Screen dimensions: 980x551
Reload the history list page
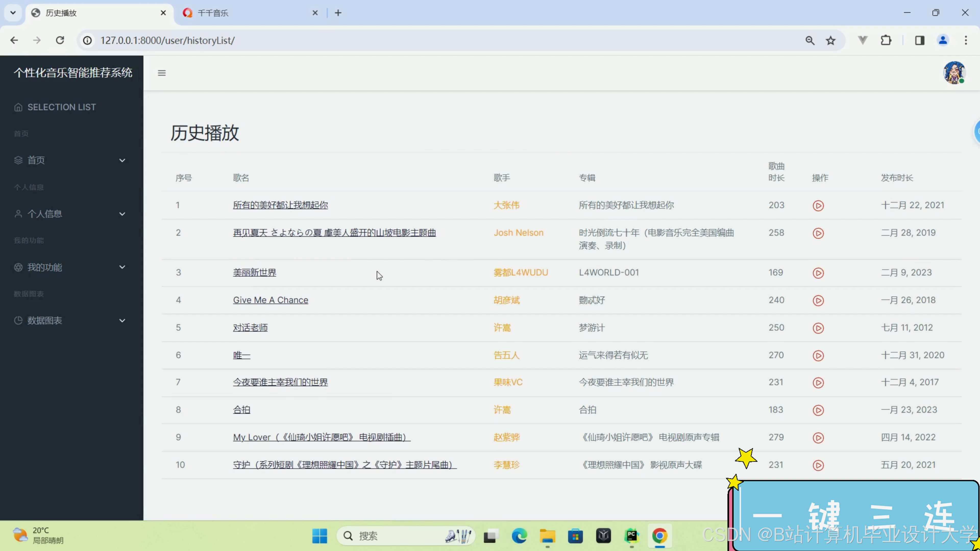coord(60,40)
